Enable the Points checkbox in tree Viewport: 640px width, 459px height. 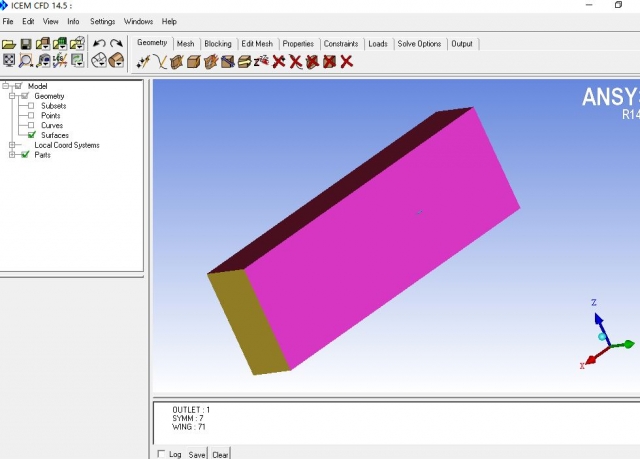(32, 116)
